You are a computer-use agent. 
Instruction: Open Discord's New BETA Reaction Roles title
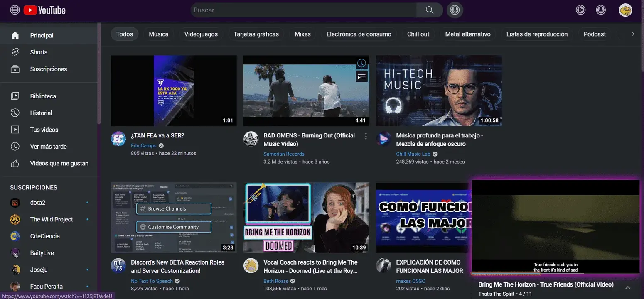[x=177, y=267]
